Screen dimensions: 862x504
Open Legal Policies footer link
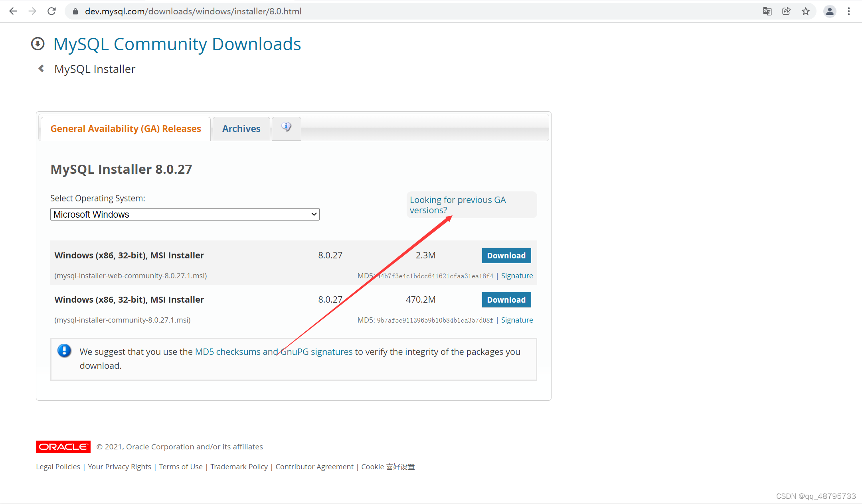tap(58, 467)
